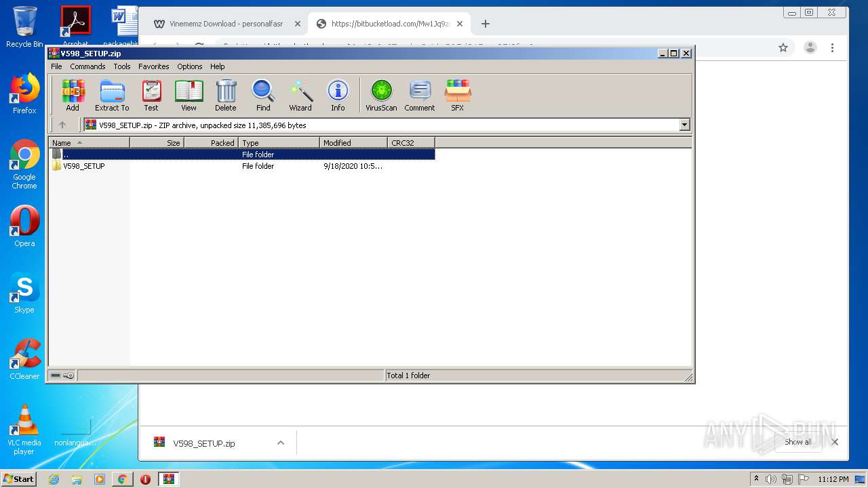868x488 pixels.
Task: Open the Help menu
Action: click(x=217, y=66)
